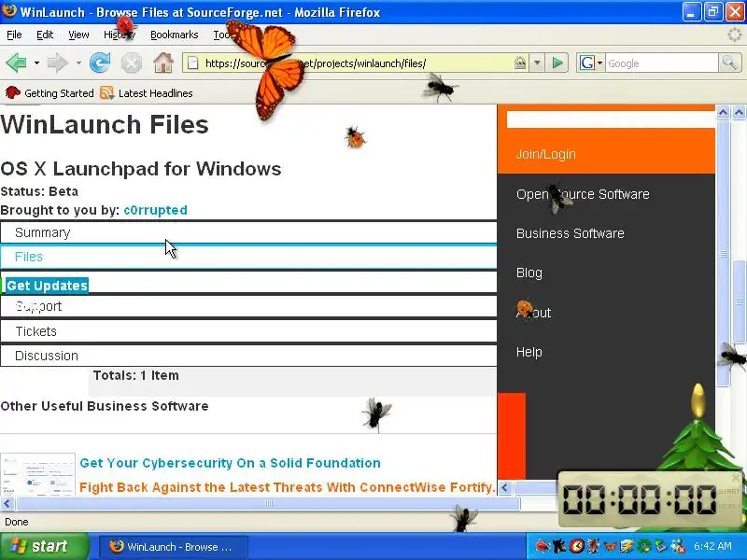Image resolution: width=747 pixels, height=560 pixels.
Task: Open the Latest Headlines bookmark
Action: click(147, 92)
